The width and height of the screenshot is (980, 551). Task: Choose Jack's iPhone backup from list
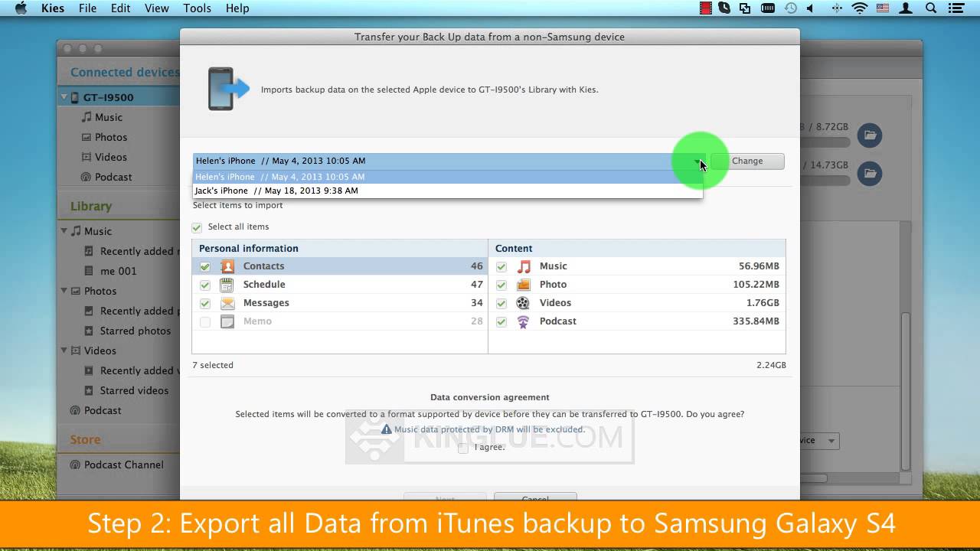click(x=447, y=191)
